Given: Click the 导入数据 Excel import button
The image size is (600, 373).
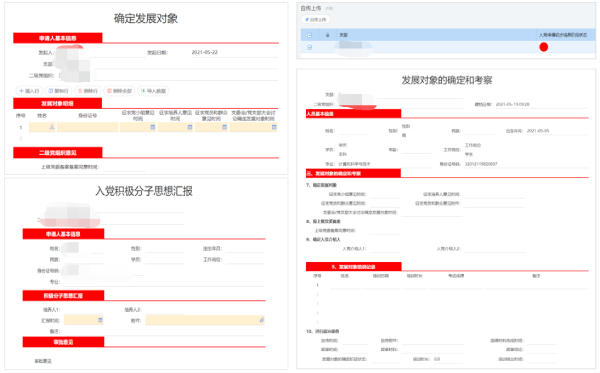Looking at the screenshot, I should coord(153,91).
